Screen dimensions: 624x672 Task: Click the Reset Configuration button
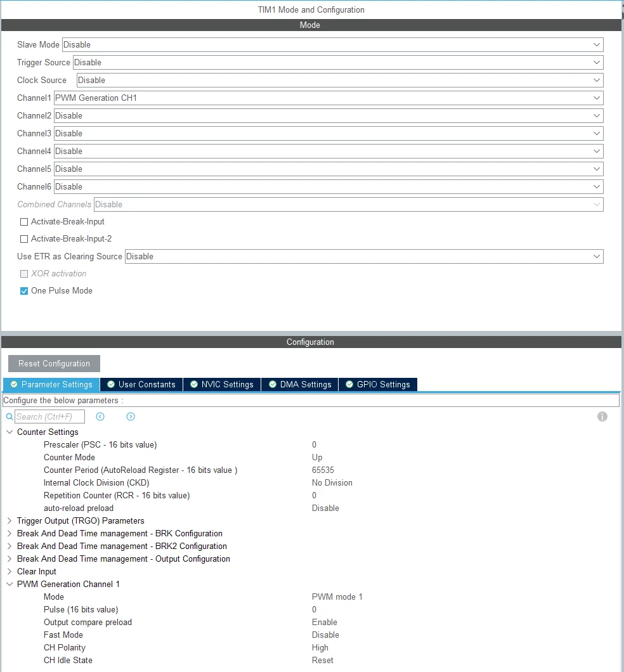[54, 363]
